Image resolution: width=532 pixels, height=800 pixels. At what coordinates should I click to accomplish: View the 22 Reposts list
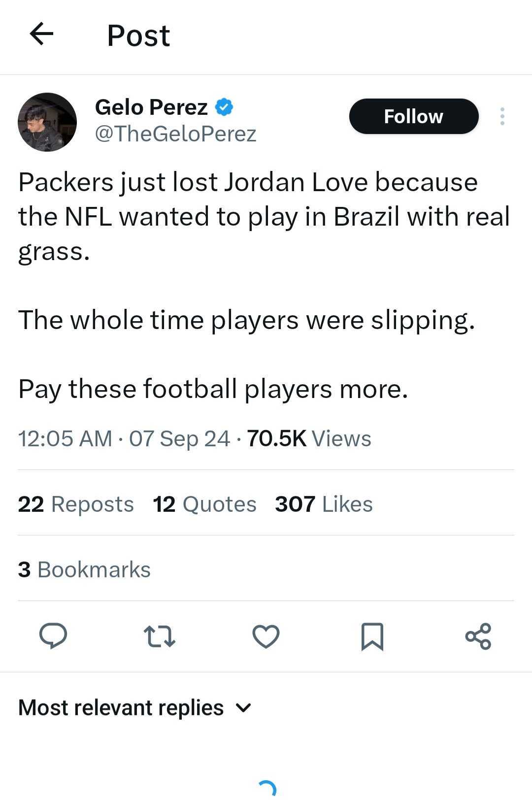76,504
